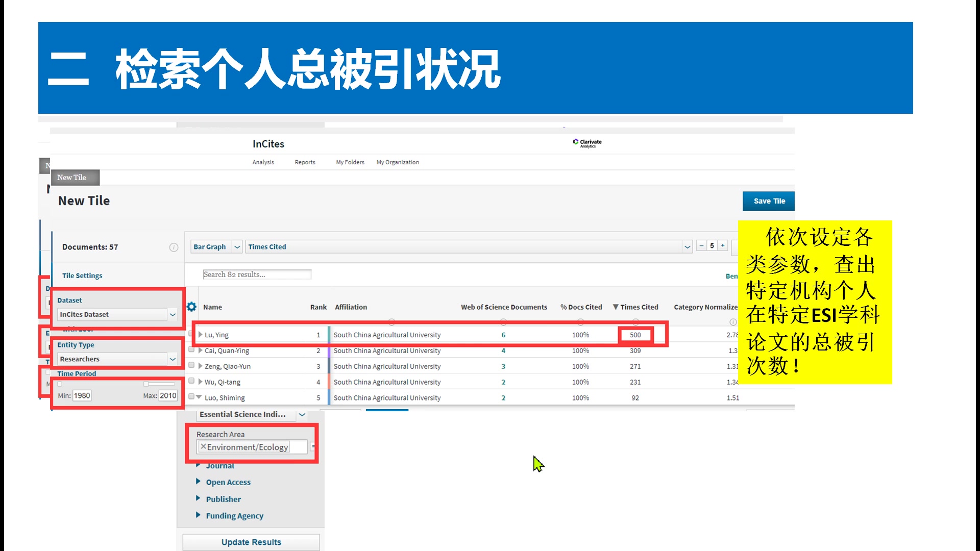Open the Reports menu
Image resolution: width=980 pixels, height=551 pixels.
click(305, 162)
